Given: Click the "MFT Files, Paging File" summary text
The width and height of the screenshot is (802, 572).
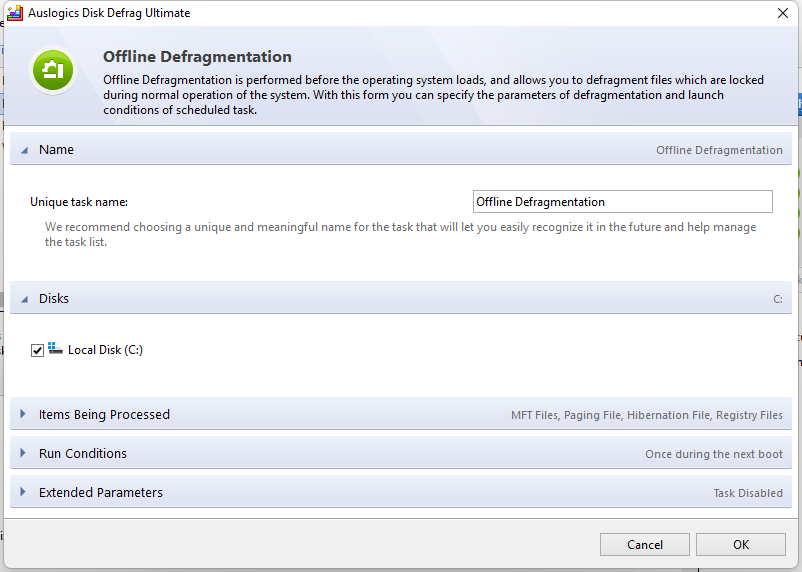Looking at the screenshot, I should [x=646, y=415].
